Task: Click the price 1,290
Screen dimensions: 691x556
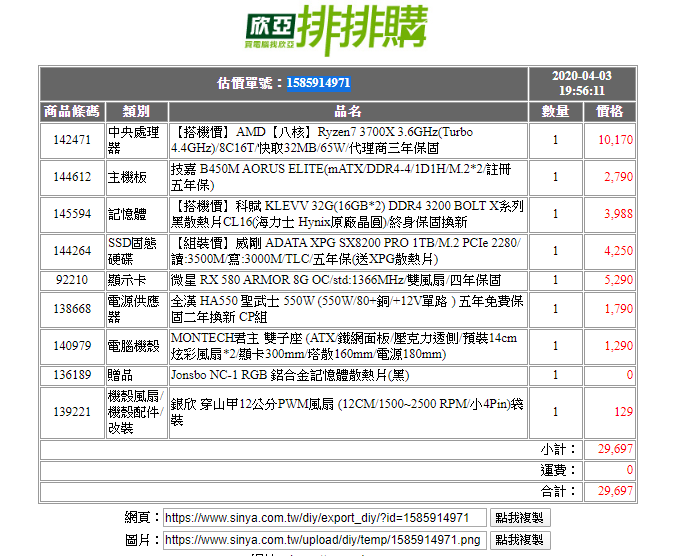Action: point(618,346)
